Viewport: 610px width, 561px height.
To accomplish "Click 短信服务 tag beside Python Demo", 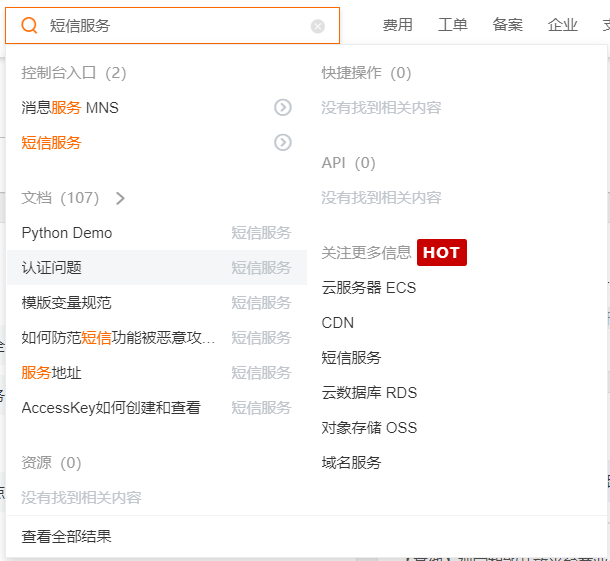I will [261, 233].
